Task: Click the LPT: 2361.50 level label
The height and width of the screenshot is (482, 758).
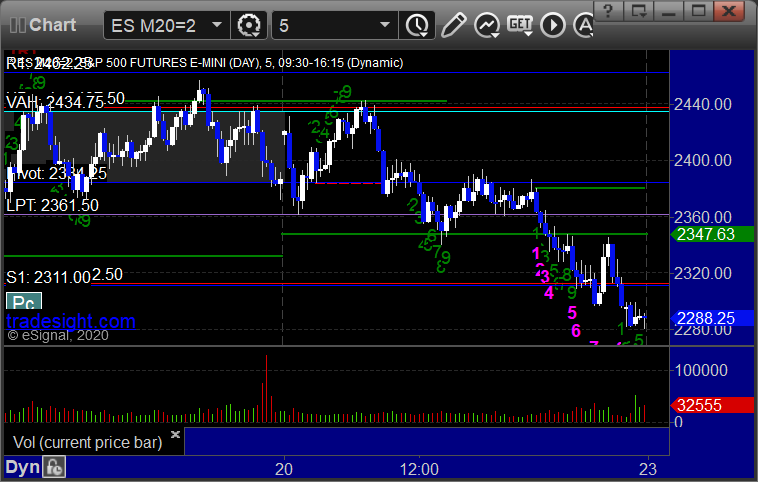Action: [x=52, y=205]
